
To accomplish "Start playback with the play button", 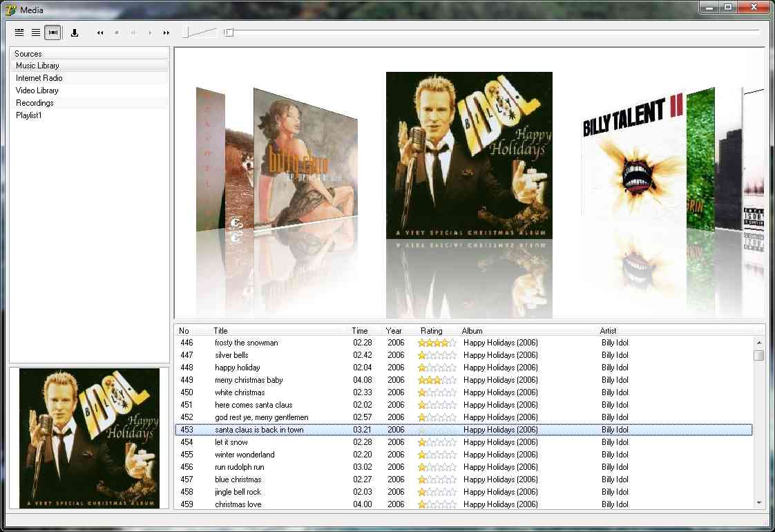I will [x=150, y=32].
